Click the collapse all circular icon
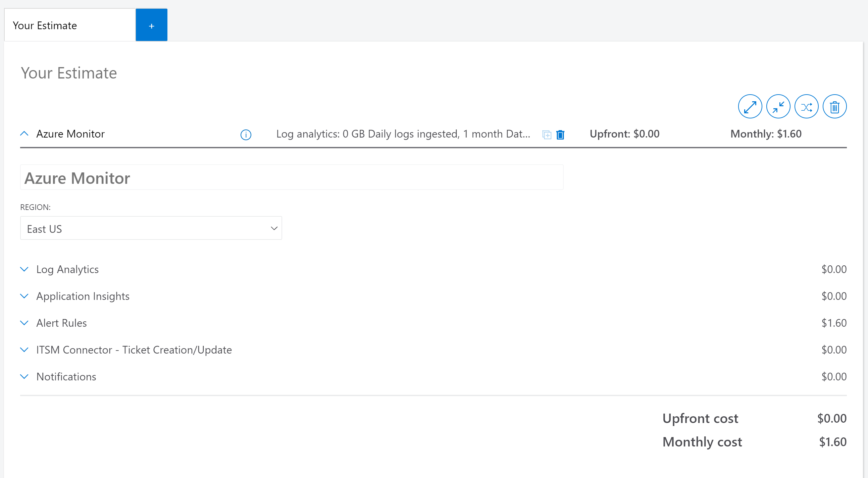868x478 pixels. pyautogui.click(x=778, y=106)
